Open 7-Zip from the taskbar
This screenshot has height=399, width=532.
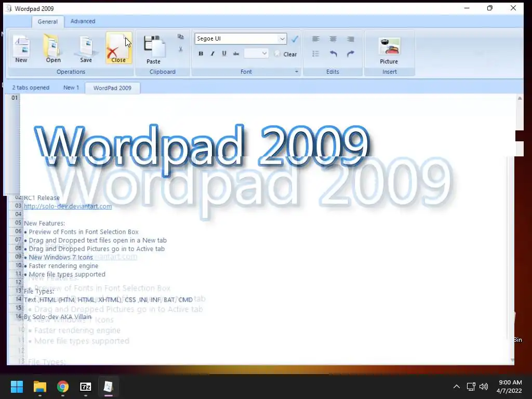click(86, 387)
